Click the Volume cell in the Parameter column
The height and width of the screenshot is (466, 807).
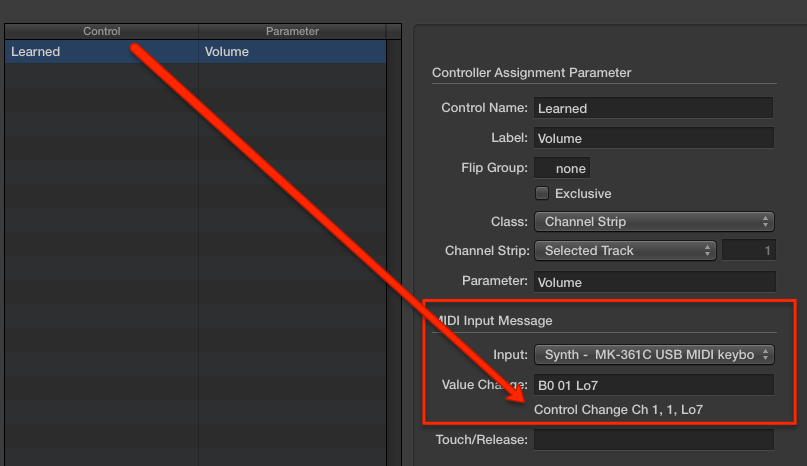pyautogui.click(x=292, y=52)
